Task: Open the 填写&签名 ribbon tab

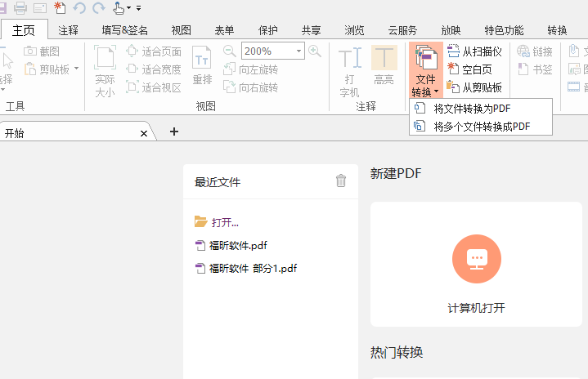Action: coord(124,30)
